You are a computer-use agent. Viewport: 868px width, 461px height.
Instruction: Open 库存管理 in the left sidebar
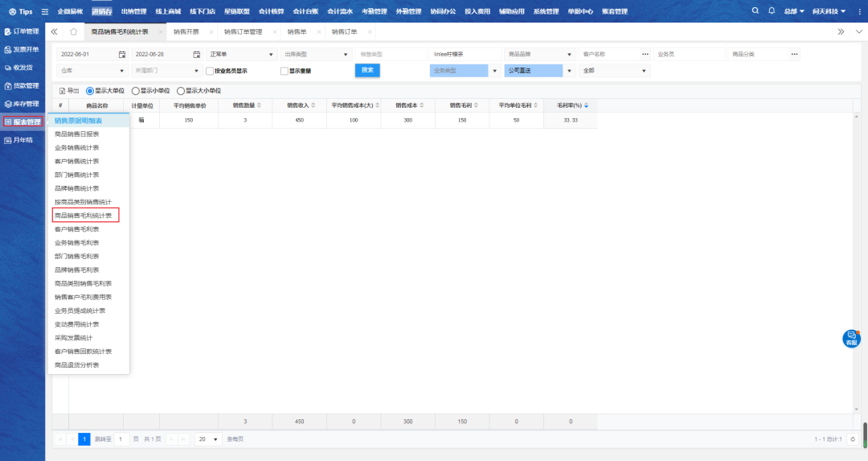[22, 104]
